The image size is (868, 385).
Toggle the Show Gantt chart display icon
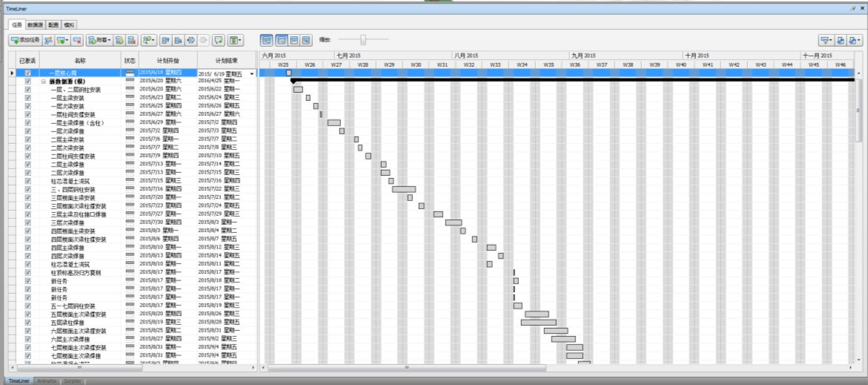click(266, 40)
